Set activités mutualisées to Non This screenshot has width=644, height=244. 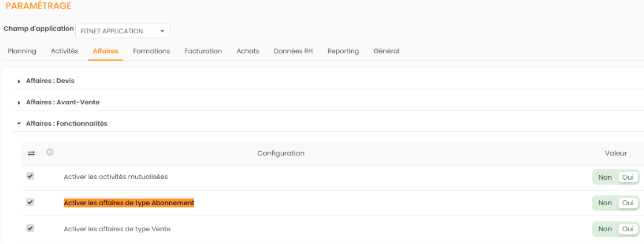click(x=605, y=177)
